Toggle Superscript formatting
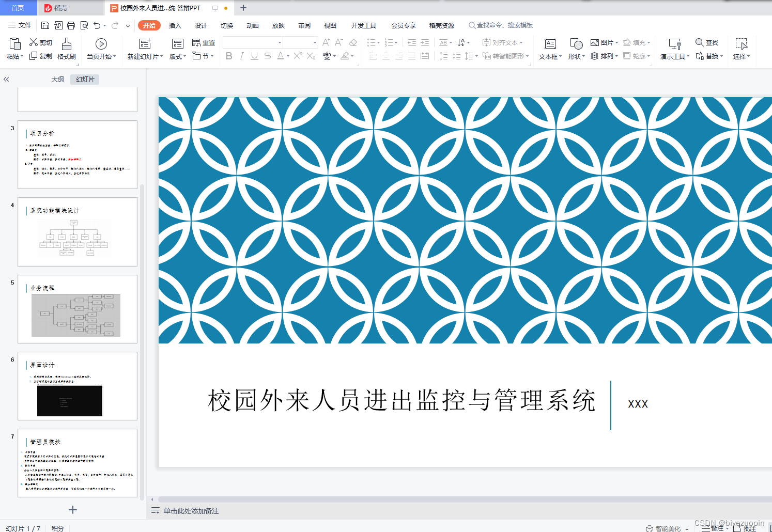This screenshot has width=772, height=532. click(x=298, y=56)
